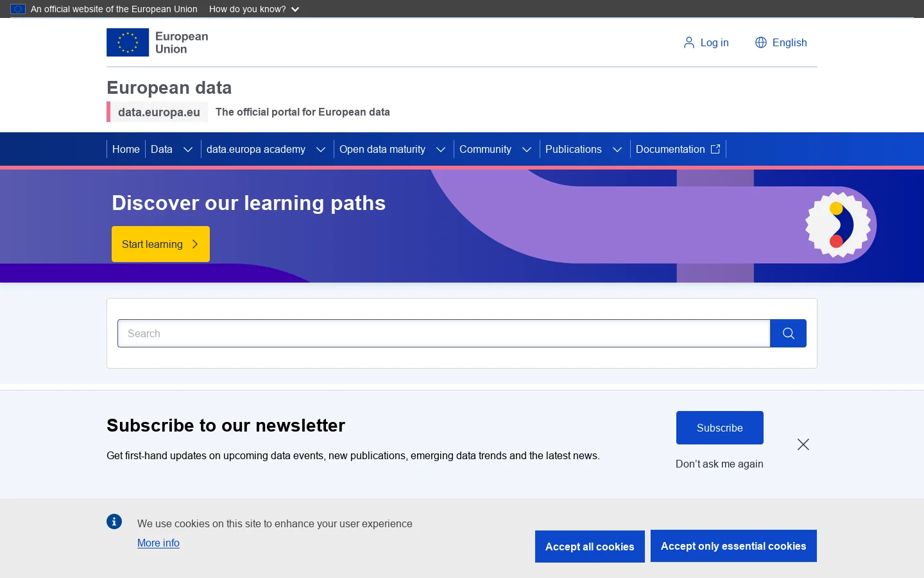
Task: Expand the Community menu chevron
Action: (x=527, y=150)
